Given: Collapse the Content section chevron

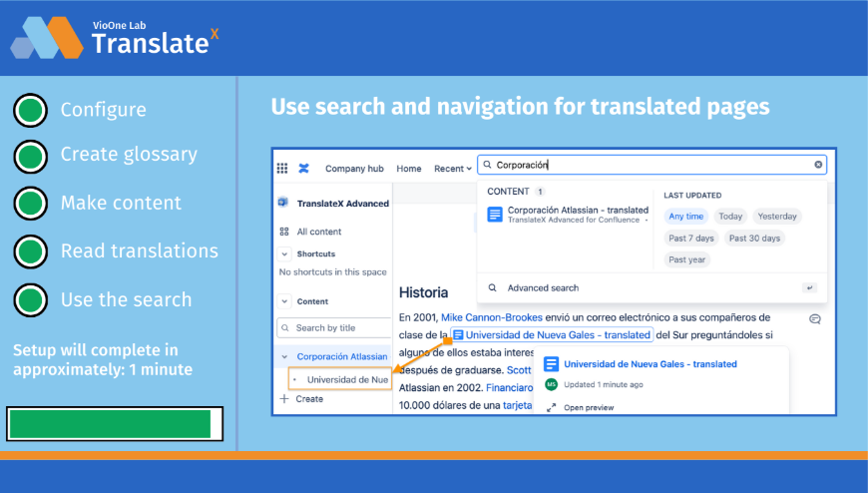Looking at the screenshot, I should [284, 301].
